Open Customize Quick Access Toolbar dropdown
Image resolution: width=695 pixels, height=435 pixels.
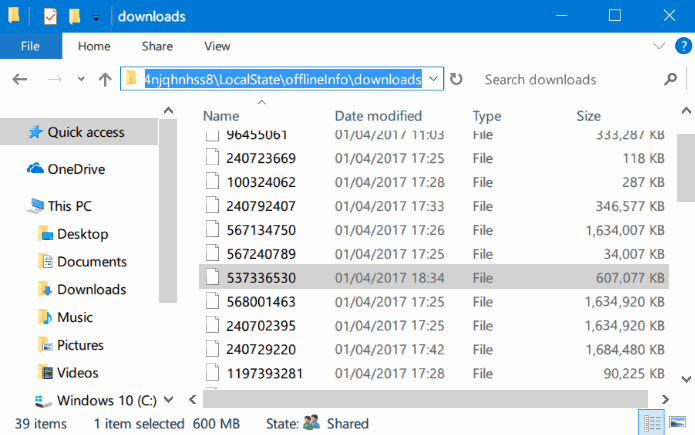95,17
